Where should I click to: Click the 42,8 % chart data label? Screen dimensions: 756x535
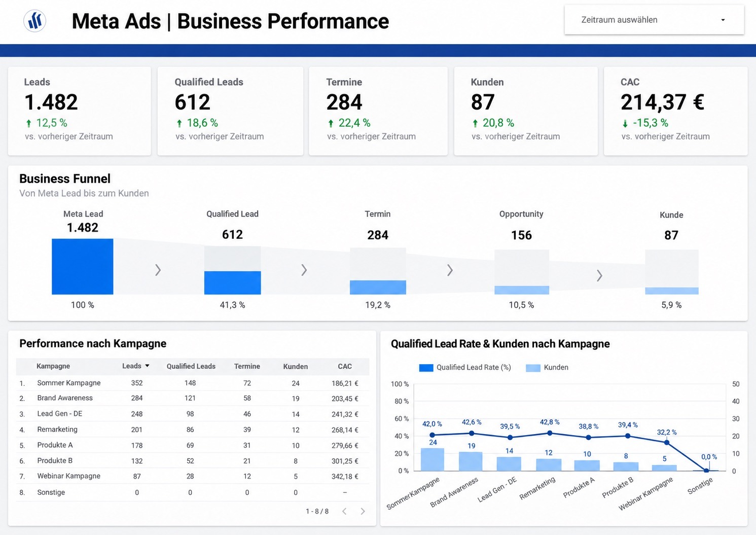coord(550,422)
